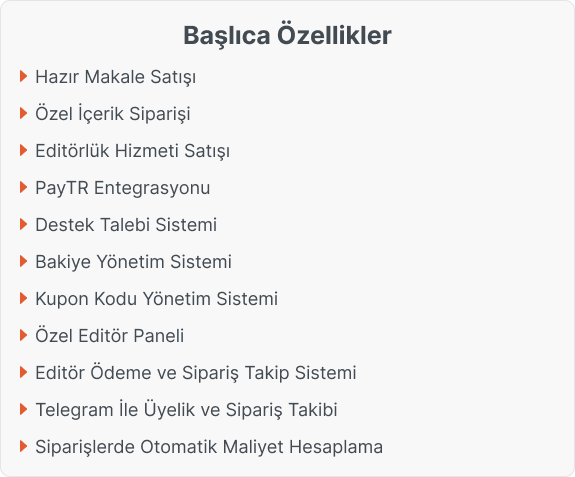Click Telegram İle Üyelik ve Sipariş Takibi
The height and width of the screenshot is (477, 575).
pyautogui.click(x=186, y=410)
